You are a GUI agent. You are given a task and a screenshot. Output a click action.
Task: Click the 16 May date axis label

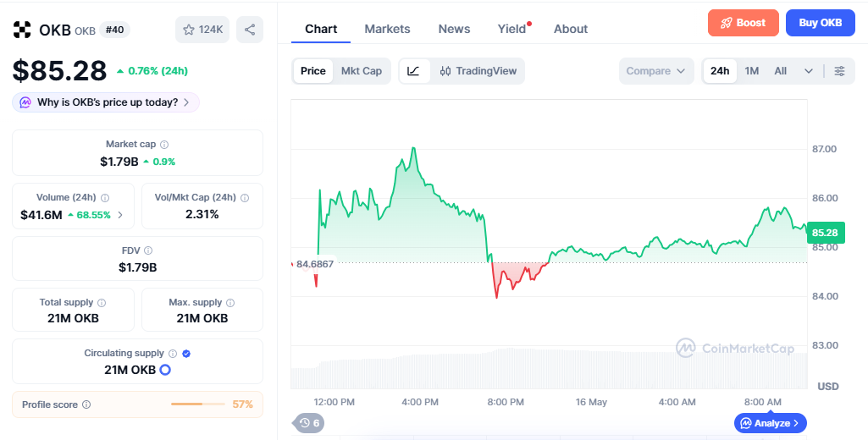pyautogui.click(x=591, y=402)
